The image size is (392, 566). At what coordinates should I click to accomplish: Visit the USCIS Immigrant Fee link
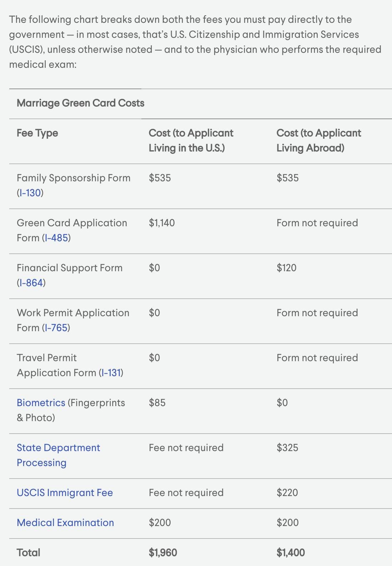coord(65,493)
